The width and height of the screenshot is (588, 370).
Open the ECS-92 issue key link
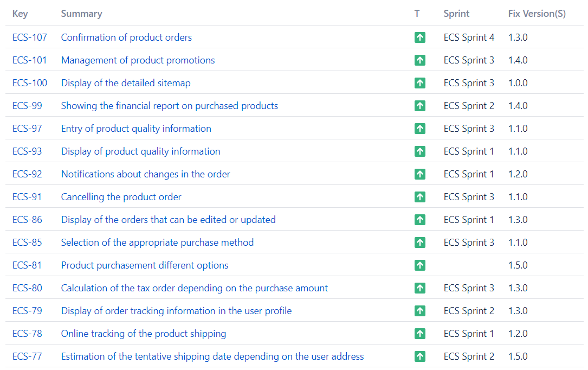27,174
